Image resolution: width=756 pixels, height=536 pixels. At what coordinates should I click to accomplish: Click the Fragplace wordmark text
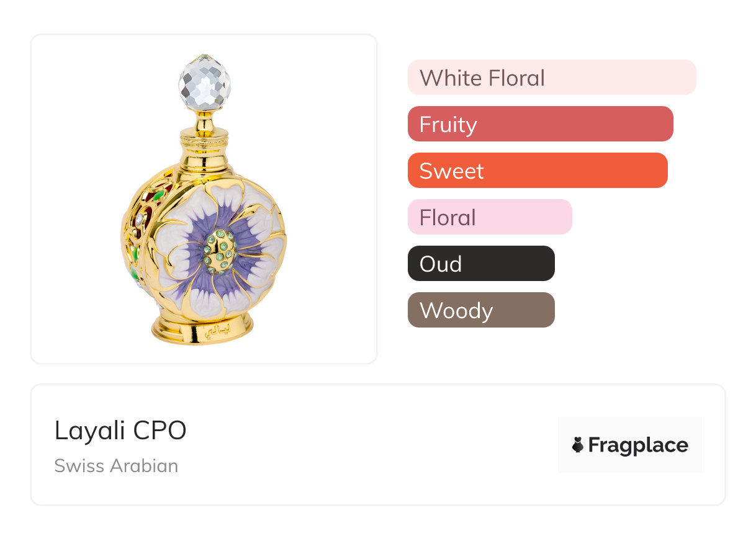click(x=638, y=445)
